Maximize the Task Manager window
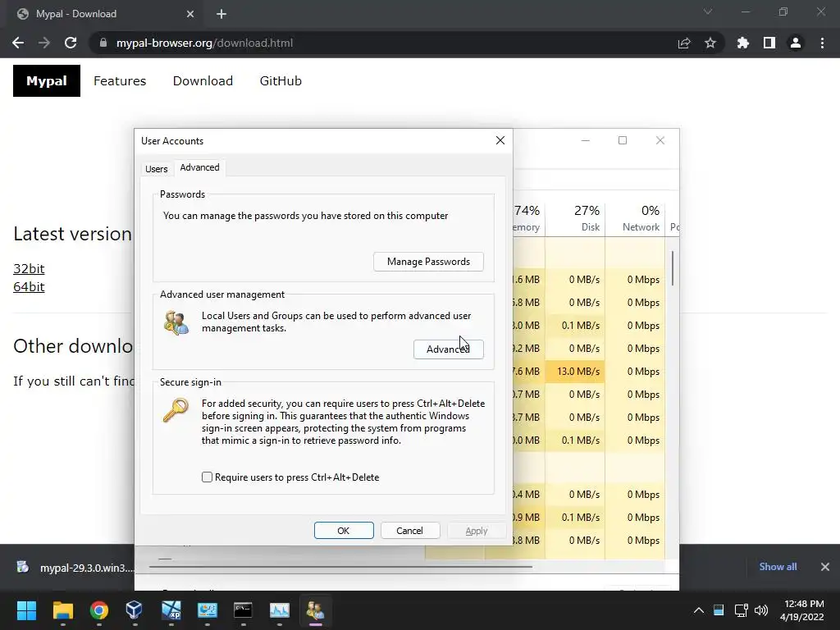The image size is (840, 630). pyautogui.click(x=623, y=140)
